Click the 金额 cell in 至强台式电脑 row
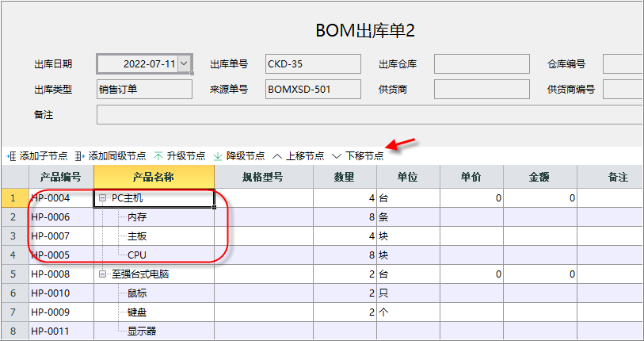This screenshot has width=644, height=341. pos(540,274)
